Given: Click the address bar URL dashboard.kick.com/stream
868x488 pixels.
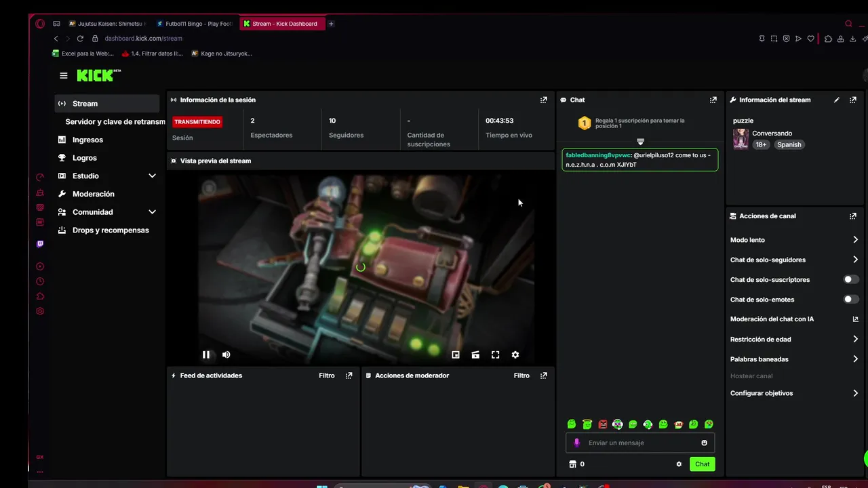Looking at the screenshot, I should coord(143,39).
